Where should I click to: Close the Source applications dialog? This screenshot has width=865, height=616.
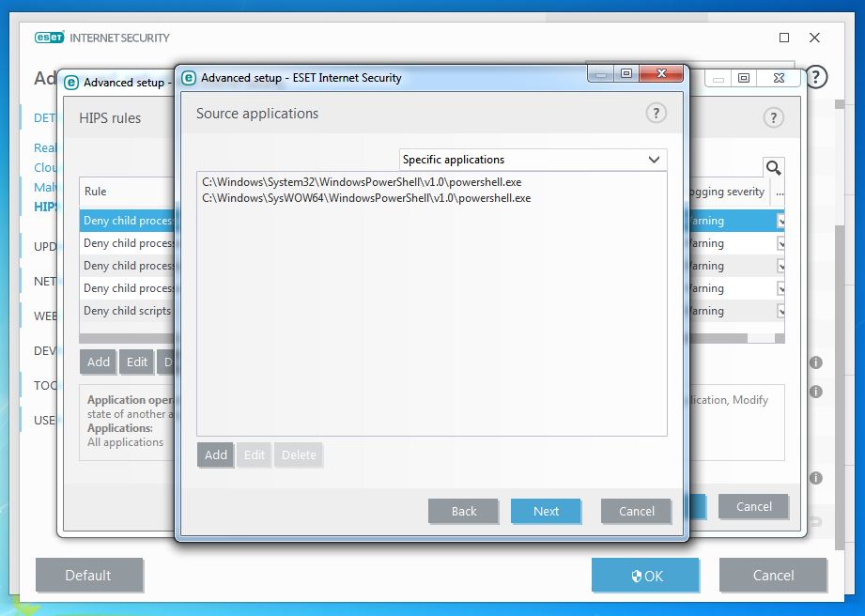coord(661,73)
